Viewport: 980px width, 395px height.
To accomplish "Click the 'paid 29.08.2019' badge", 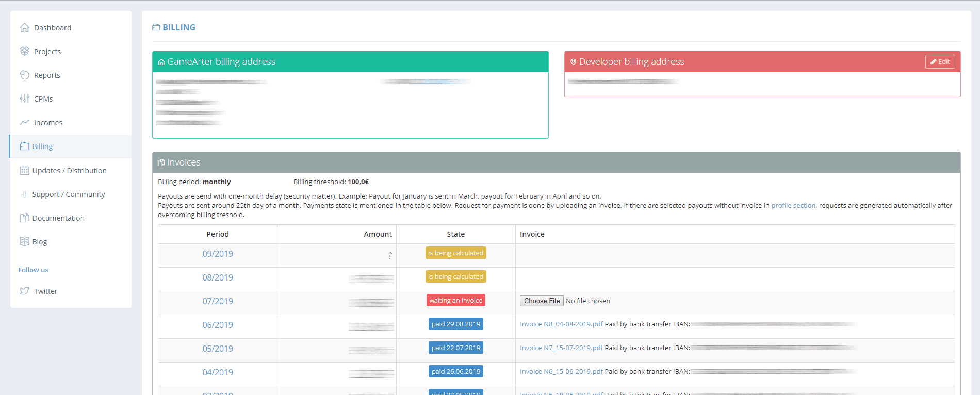I will coord(456,324).
